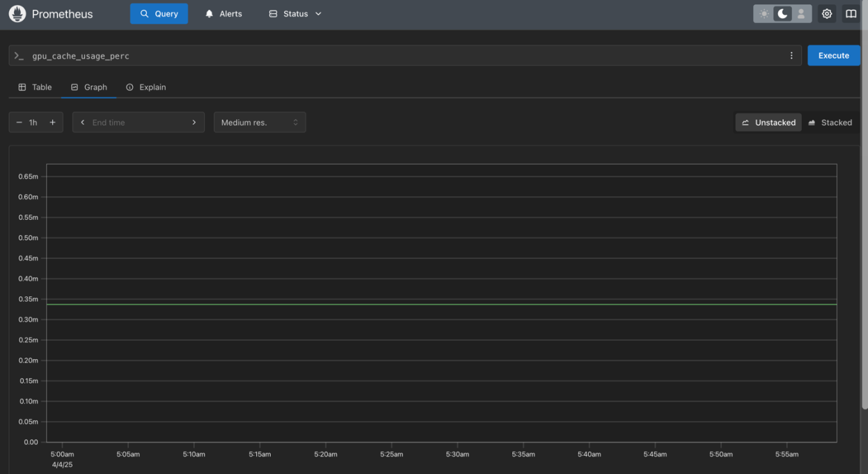
Task: Click the 5:00am x-axis label
Action: [x=62, y=455]
